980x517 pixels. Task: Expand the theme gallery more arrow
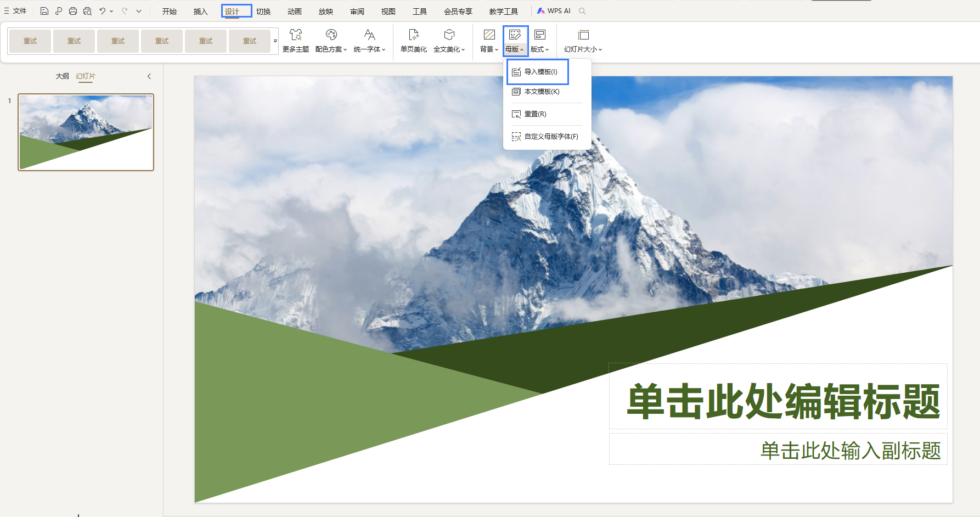(x=275, y=41)
